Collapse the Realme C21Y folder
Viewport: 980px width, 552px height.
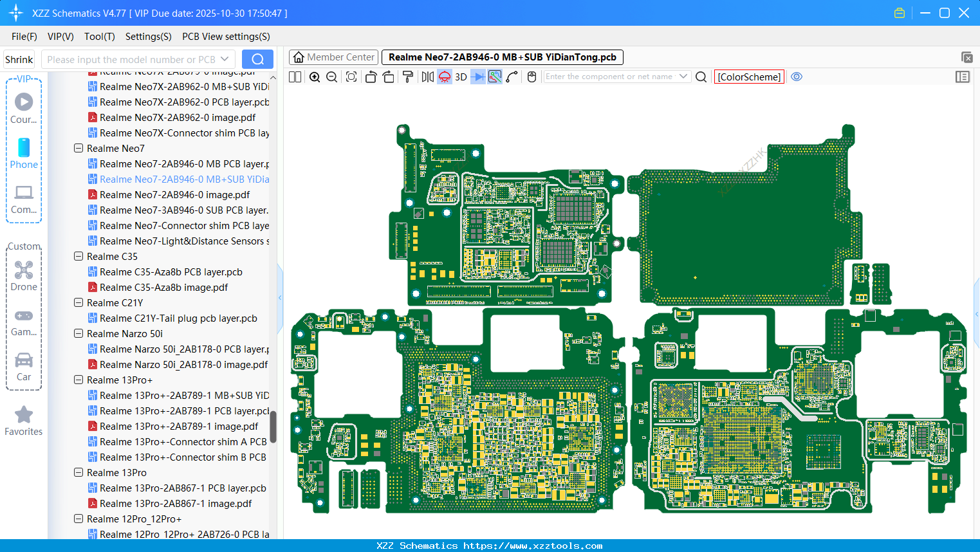pyautogui.click(x=79, y=302)
